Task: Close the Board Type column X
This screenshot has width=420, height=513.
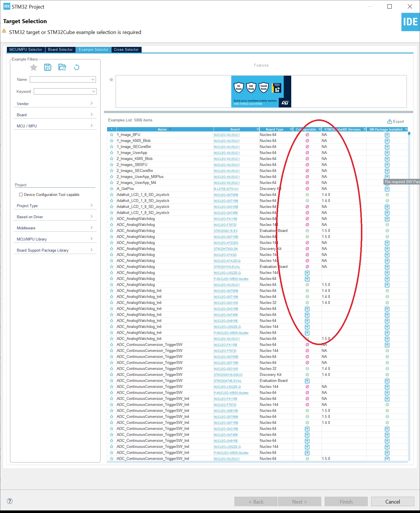Action: tap(291, 129)
